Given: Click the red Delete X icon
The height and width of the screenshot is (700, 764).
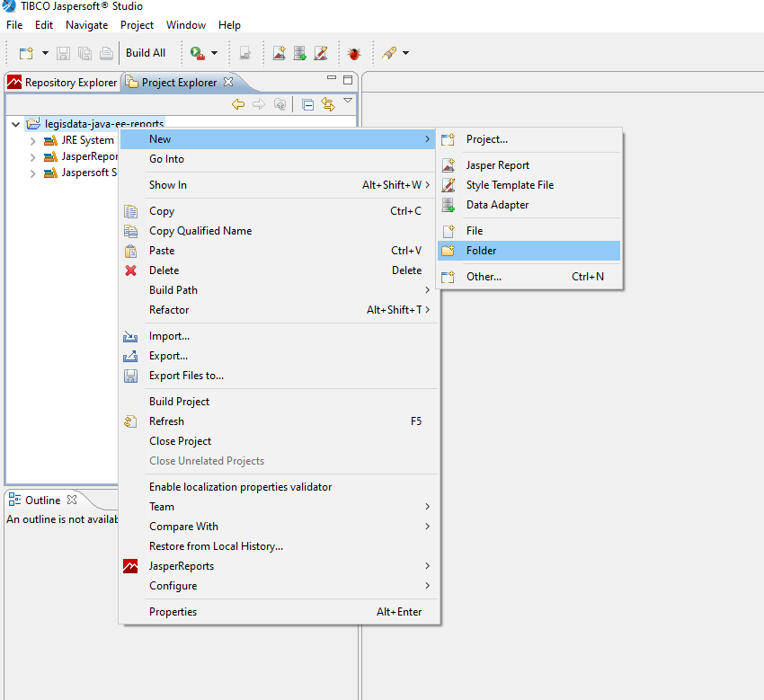Looking at the screenshot, I should (x=131, y=270).
